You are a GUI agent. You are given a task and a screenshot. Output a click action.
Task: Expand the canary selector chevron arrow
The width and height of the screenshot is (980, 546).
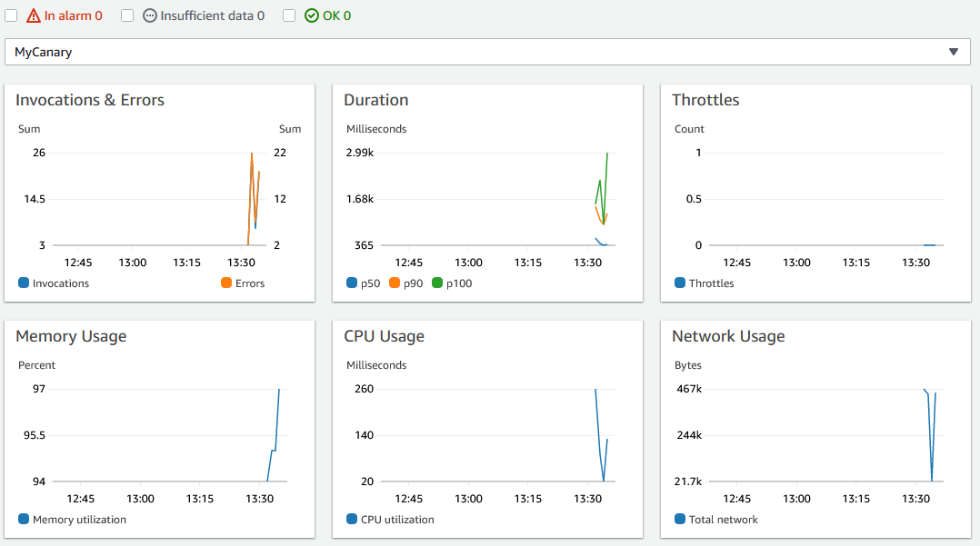(955, 52)
